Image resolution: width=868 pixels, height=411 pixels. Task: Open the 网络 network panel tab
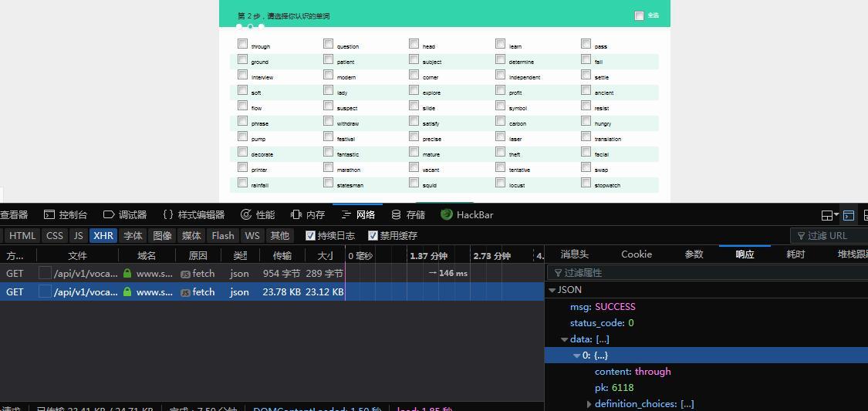(359, 214)
